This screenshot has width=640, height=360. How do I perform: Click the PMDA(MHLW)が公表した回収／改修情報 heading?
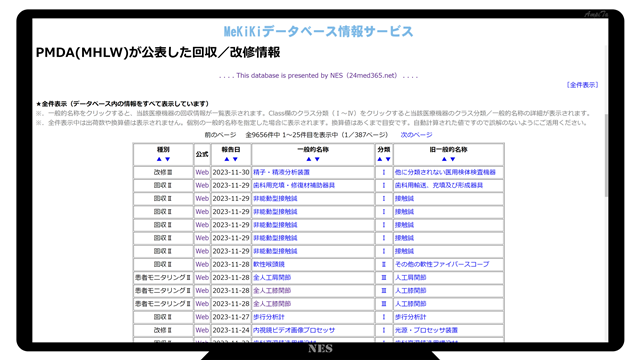pos(158,52)
